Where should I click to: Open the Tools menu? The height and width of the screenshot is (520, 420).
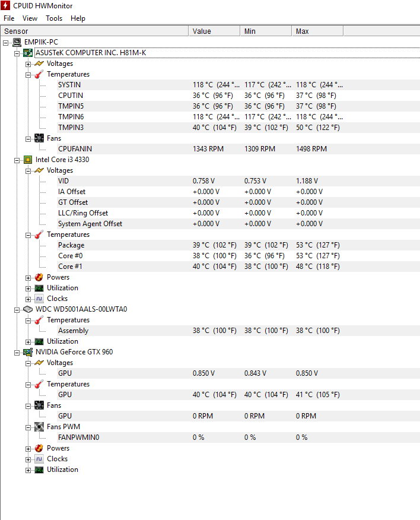pos(54,18)
